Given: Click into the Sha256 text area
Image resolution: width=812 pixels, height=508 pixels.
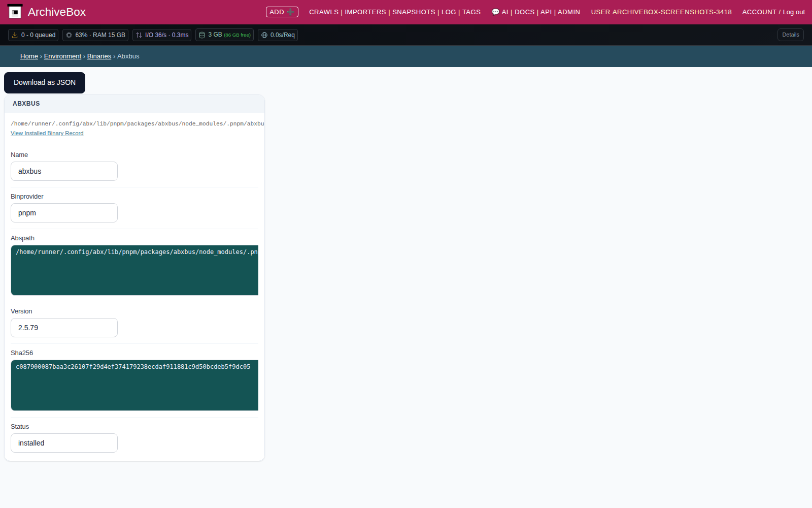Looking at the screenshot, I should coord(134,385).
